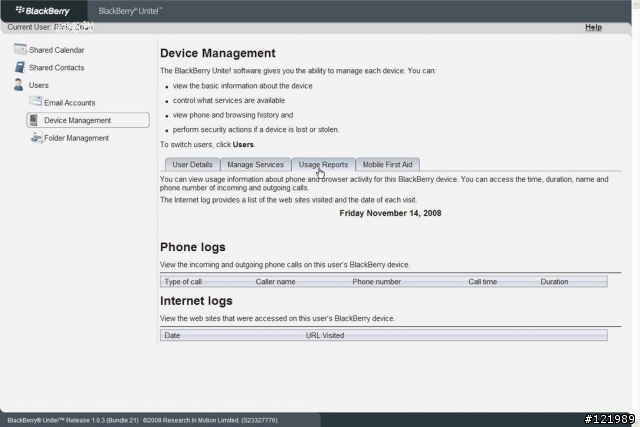Click the Folder Management icon
Screen dimensions: 640x427
36,138
